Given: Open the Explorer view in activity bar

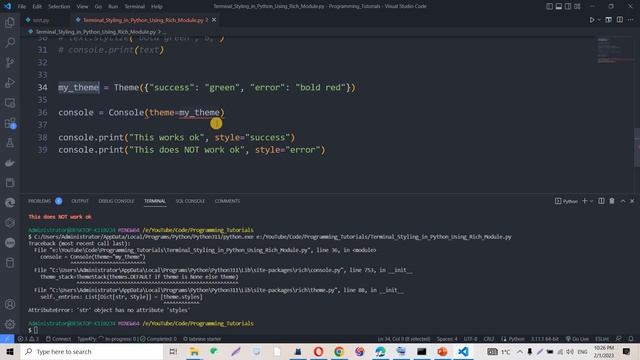Looking at the screenshot, I should point(10,22).
